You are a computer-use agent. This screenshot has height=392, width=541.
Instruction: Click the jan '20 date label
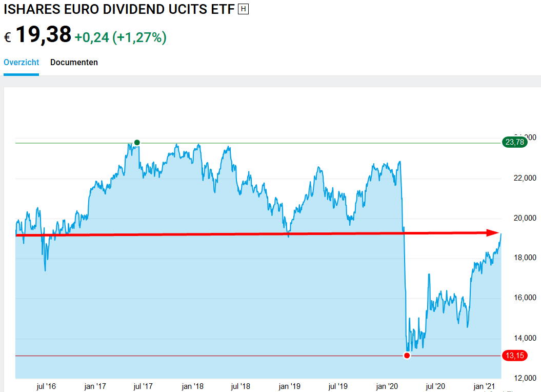387,386
